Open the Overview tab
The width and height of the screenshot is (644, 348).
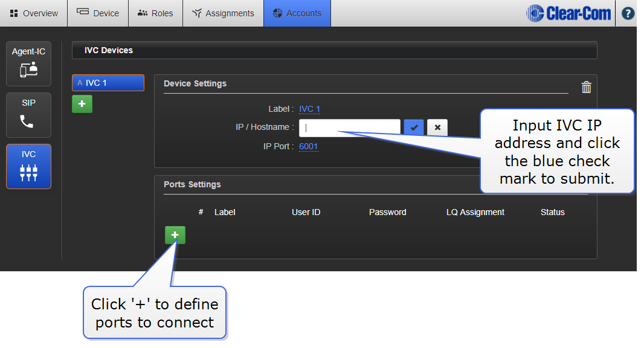pyautogui.click(x=34, y=13)
